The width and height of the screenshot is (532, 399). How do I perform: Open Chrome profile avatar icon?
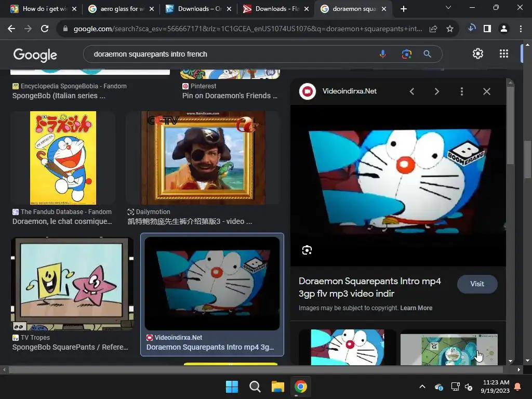[504, 29]
